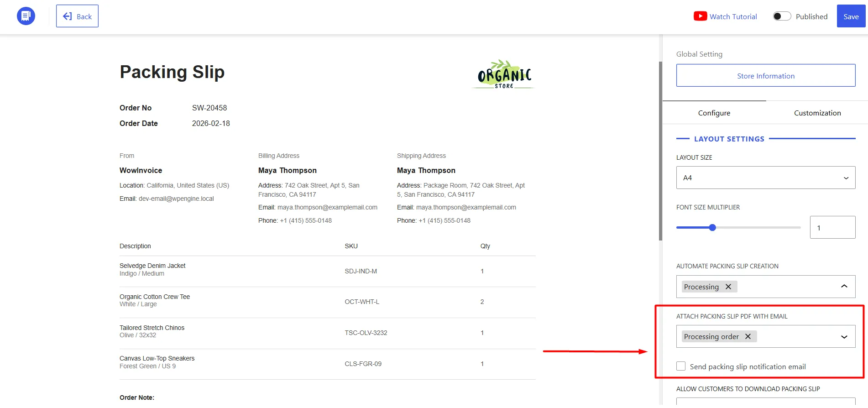Viewport: 868px width, 408px height.
Task: Click the back arrow icon in Back button
Action: click(68, 16)
